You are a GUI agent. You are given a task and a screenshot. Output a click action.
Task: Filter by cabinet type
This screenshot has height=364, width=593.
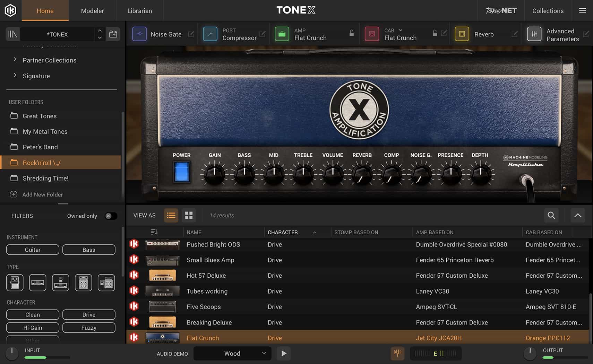click(83, 283)
